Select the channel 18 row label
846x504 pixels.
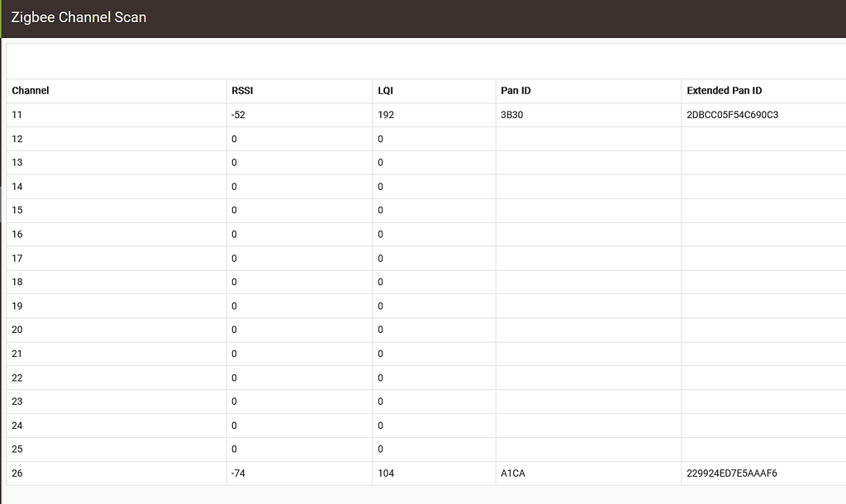(x=17, y=283)
